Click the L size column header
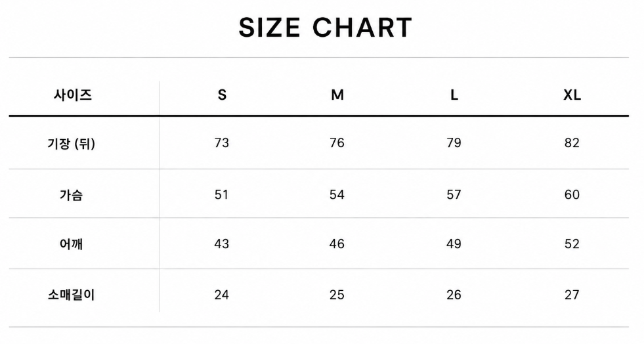The height and width of the screenshot is (344, 644). coord(454,95)
